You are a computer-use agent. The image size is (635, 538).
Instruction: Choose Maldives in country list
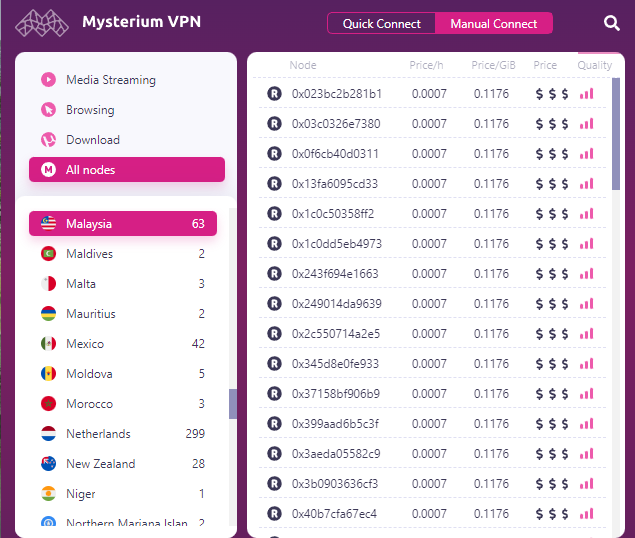point(123,254)
